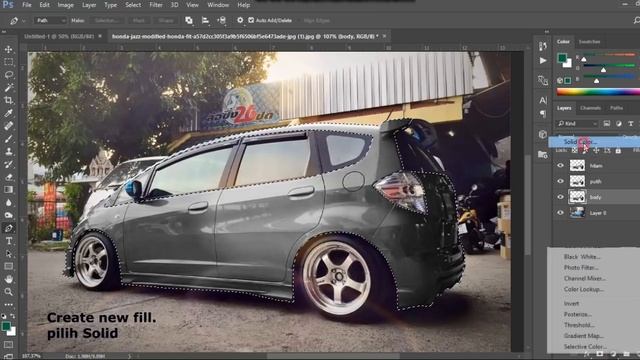Hide the Main layer eye
This screenshot has height=360, width=640.
click(x=560, y=165)
